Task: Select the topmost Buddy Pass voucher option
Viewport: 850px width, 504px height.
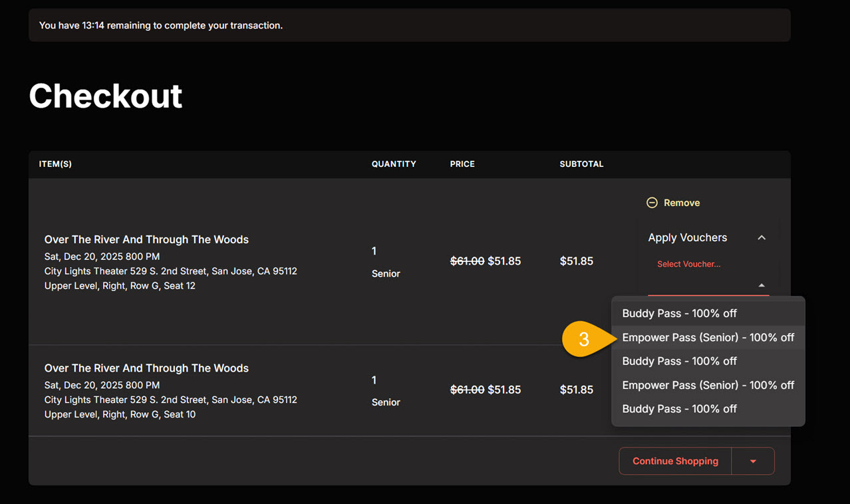Action: (x=679, y=313)
